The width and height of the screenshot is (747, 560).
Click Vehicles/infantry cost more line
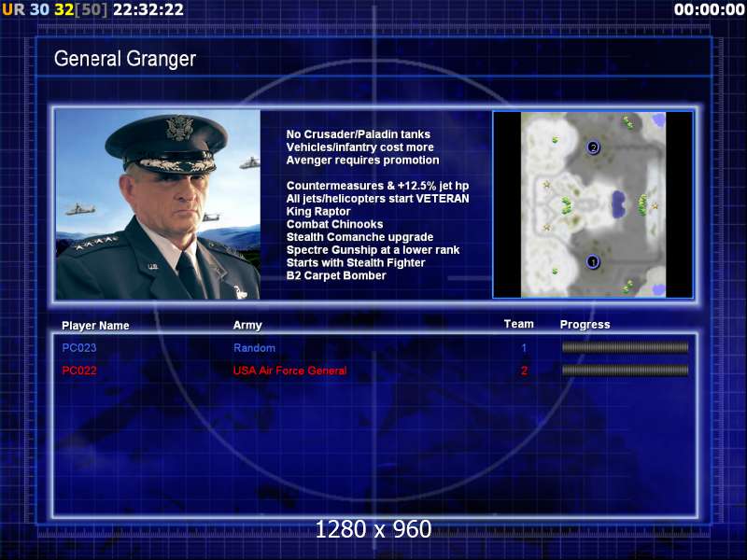359,147
